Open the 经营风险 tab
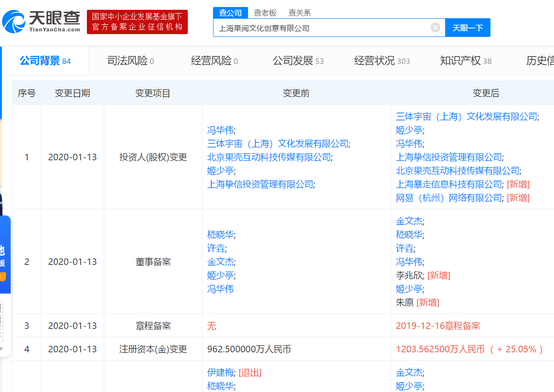The height and width of the screenshot is (392, 554). tap(214, 61)
